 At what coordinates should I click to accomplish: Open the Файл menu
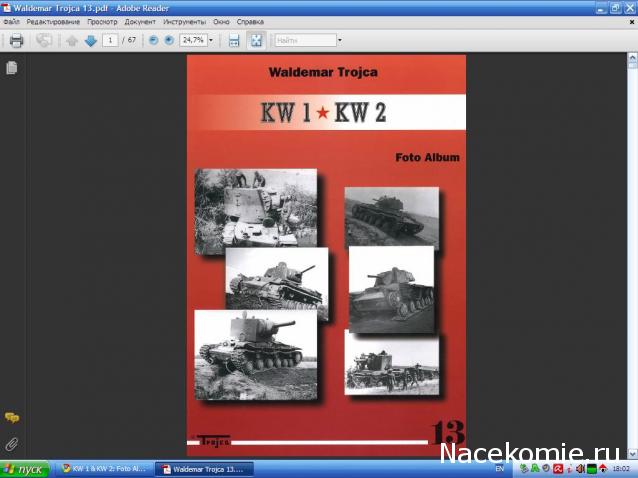(11, 22)
